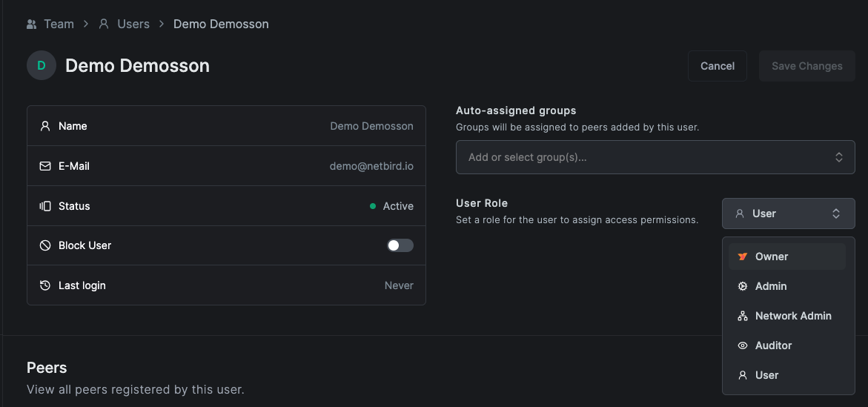Click the envelope icon beside E-Mail
The height and width of the screenshot is (407, 868).
coord(45,166)
